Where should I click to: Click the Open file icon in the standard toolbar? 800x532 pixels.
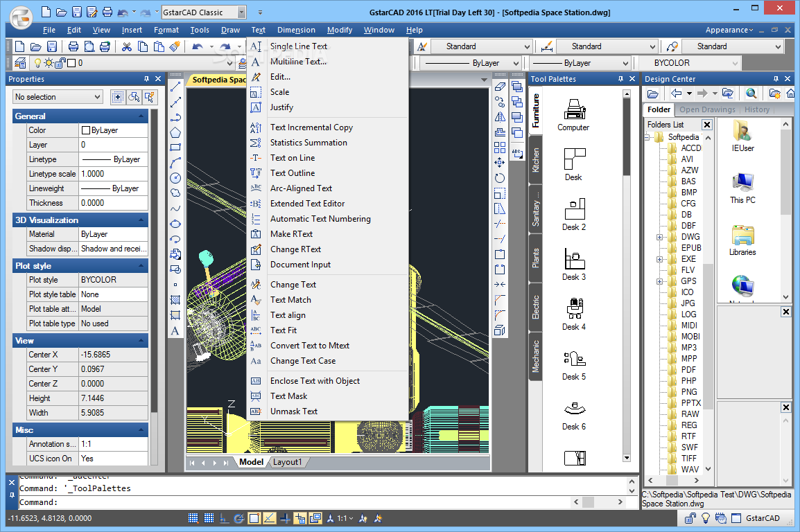pos(36,47)
